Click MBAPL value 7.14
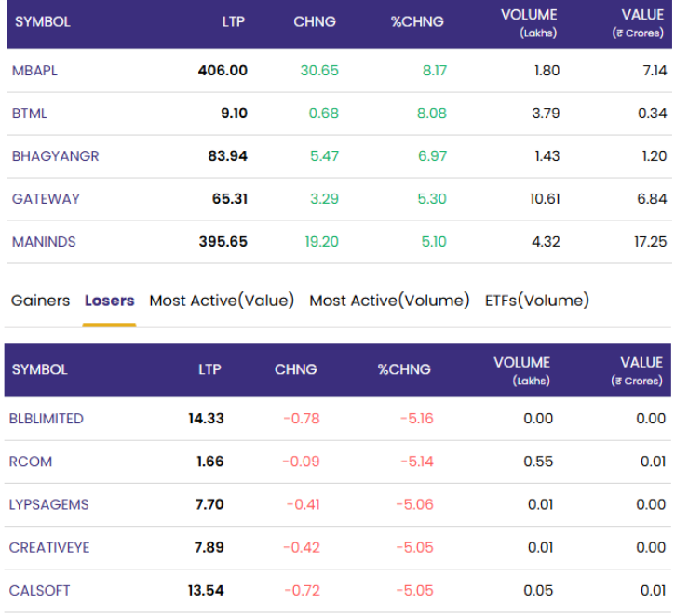Viewport: 675px width, 616px height. tap(655, 71)
